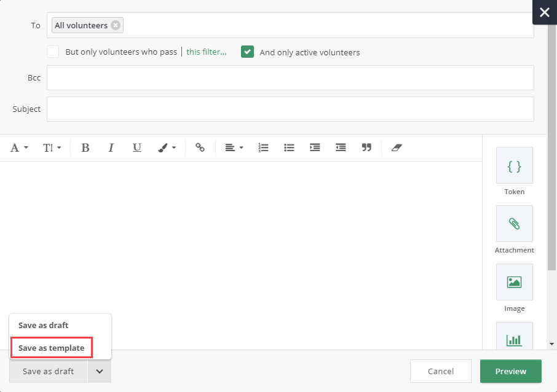Add a block quote
557x392 pixels.
(x=366, y=147)
